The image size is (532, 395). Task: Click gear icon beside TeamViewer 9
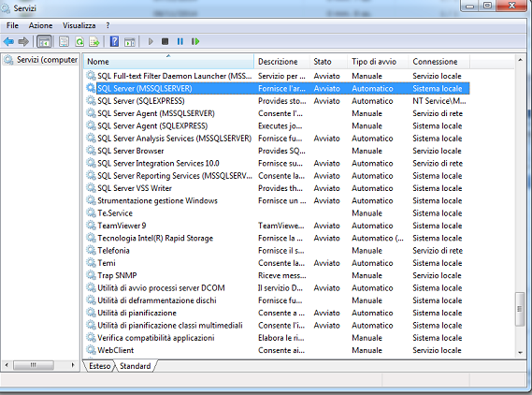click(91, 226)
